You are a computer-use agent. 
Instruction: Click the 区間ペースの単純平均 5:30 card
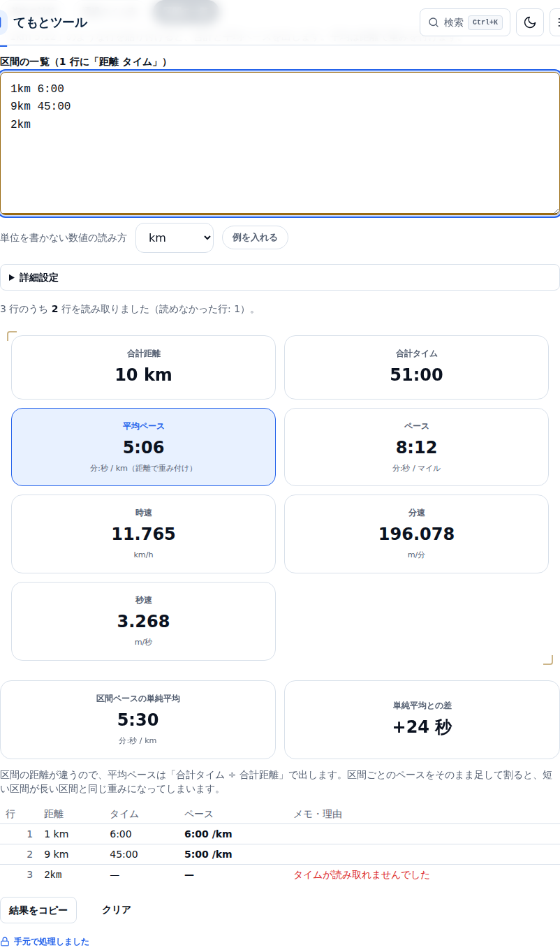click(x=138, y=719)
